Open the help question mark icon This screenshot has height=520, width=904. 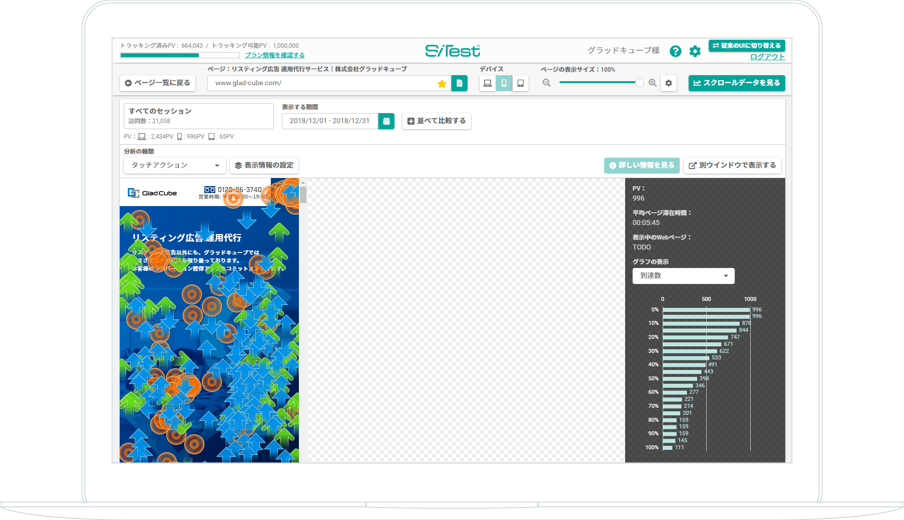(x=675, y=51)
